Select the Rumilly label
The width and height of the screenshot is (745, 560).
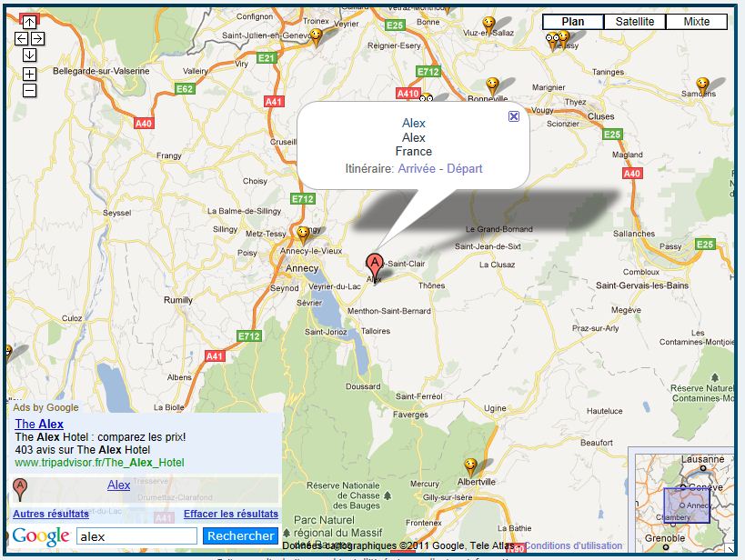click(x=177, y=300)
